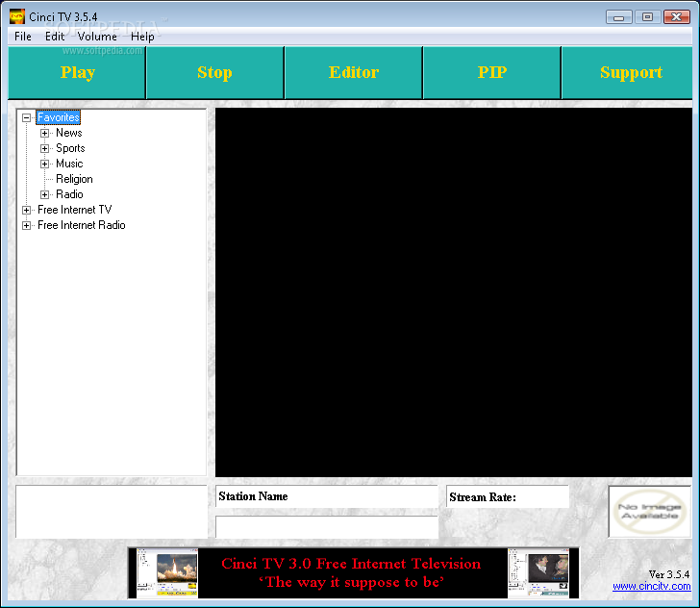Image resolution: width=700 pixels, height=608 pixels.
Task: Select the News tree item
Action: [69, 133]
